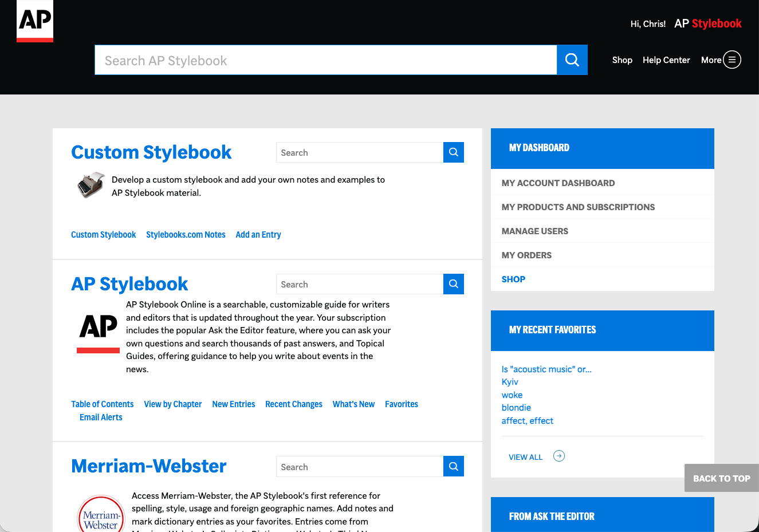This screenshot has height=532, width=759.
Task: Click the typewriter icon for Custom Stylebook
Action: 91,185
